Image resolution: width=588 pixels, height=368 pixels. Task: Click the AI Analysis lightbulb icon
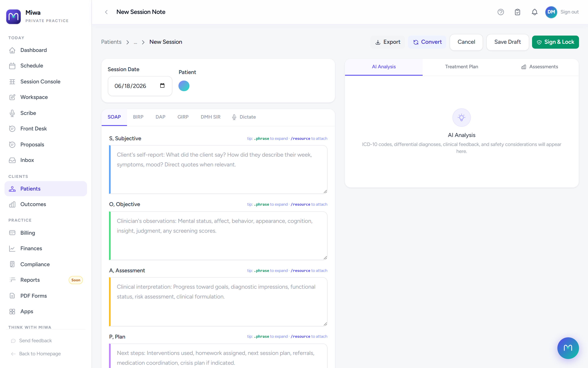point(461,118)
